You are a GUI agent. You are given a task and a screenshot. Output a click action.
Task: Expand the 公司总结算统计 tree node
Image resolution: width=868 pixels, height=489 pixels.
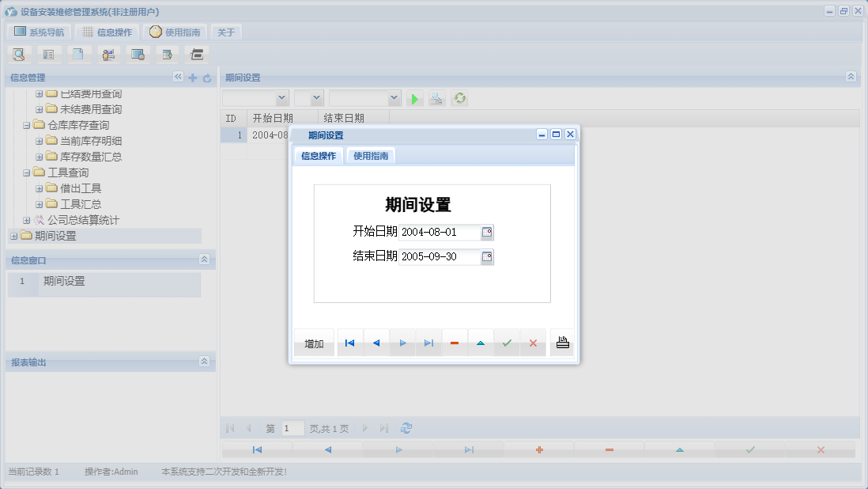26,220
